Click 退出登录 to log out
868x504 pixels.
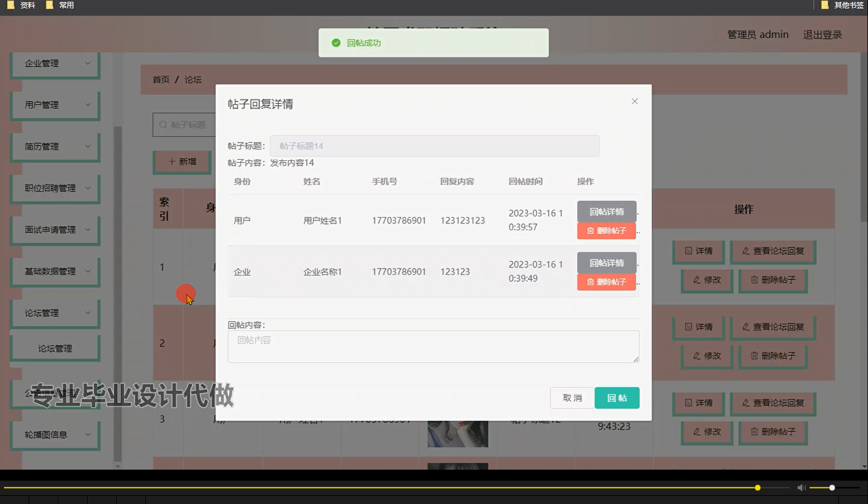[822, 34]
